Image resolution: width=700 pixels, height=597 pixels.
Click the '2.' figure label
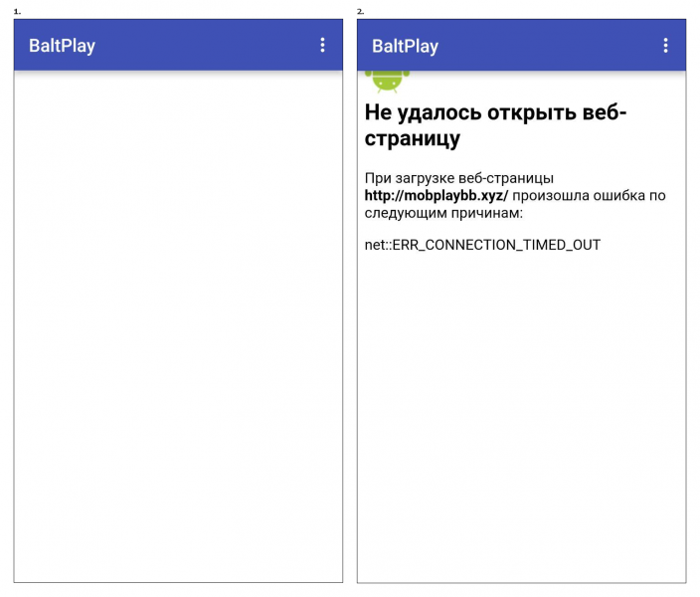click(361, 12)
